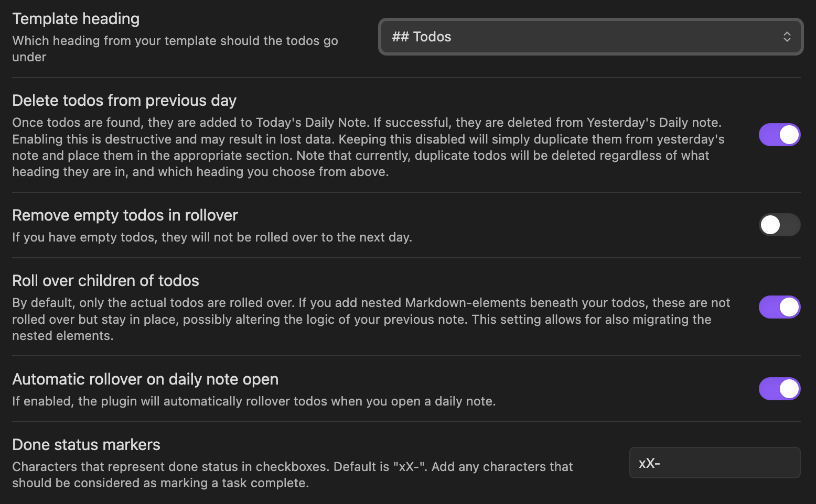Click the destructive-warning description about Yesterday's Daily note

click(368, 147)
